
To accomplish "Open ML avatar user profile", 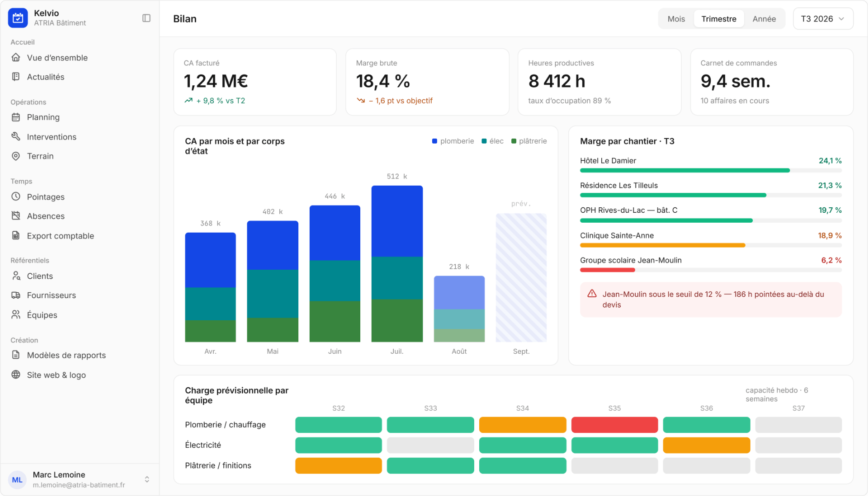I will tap(18, 480).
